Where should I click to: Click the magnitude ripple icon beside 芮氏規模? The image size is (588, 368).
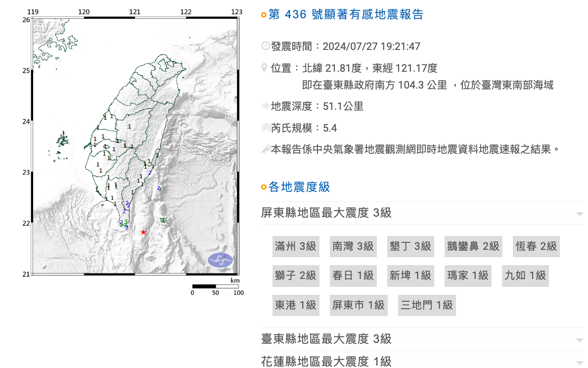266,128
